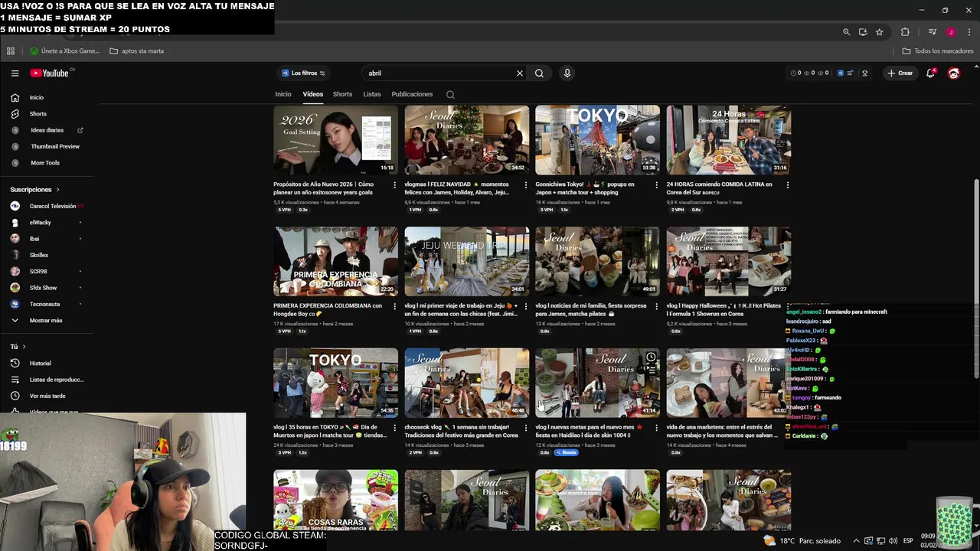Open the 2026 Goal Setting video thumbnail
The width and height of the screenshot is (980, 551).
(335, 140)
